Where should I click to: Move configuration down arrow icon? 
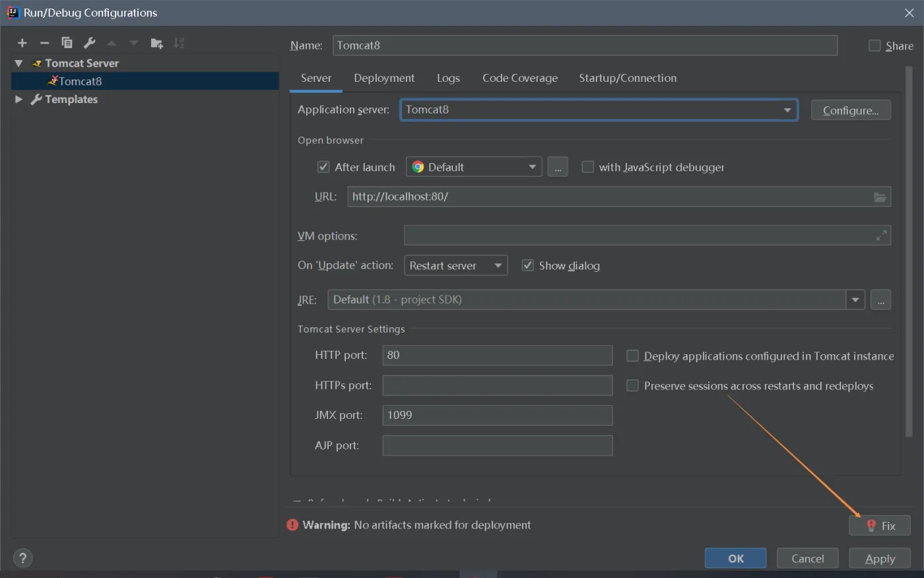[134, 43]
